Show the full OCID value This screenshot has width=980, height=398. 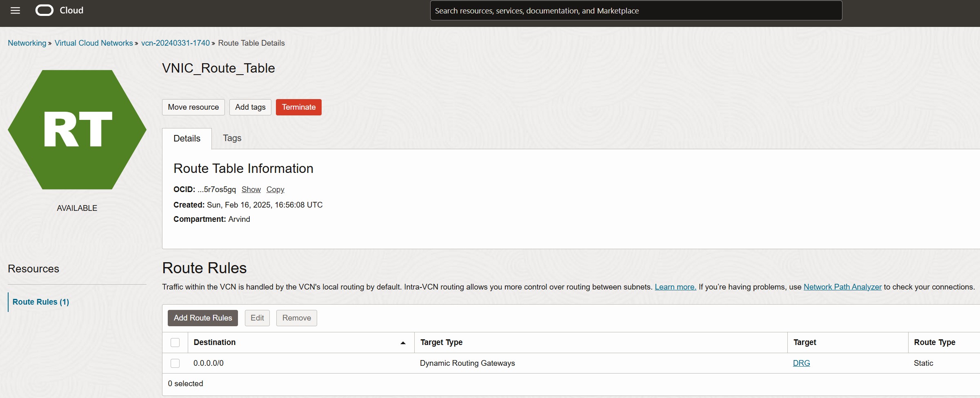(x=251, y=190)
